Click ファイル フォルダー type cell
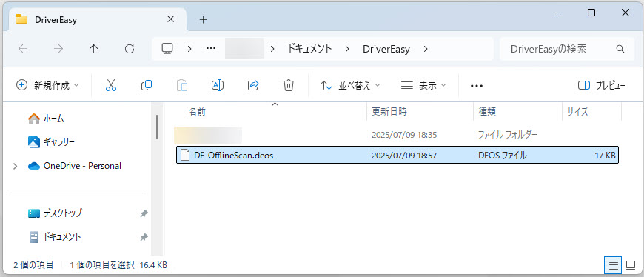The height and width of the screenshot is (277, 644). click(508, 134)
